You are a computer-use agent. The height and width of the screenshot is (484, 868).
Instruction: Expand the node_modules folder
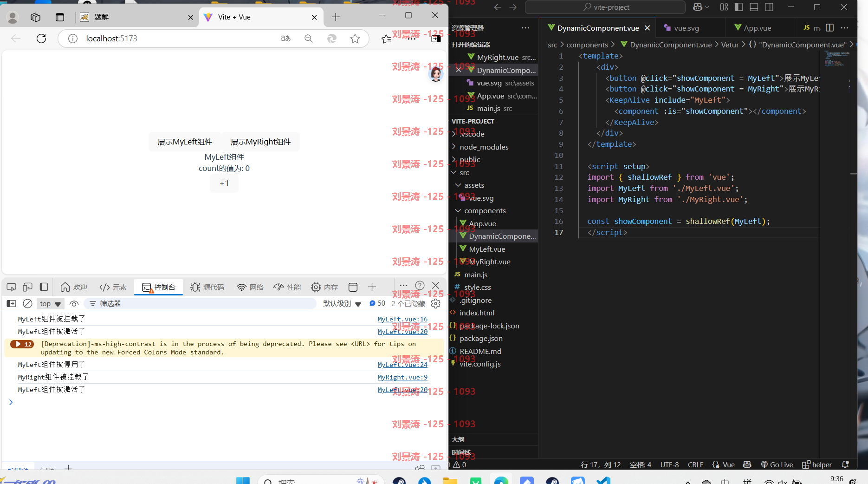(x=484, y=147)
